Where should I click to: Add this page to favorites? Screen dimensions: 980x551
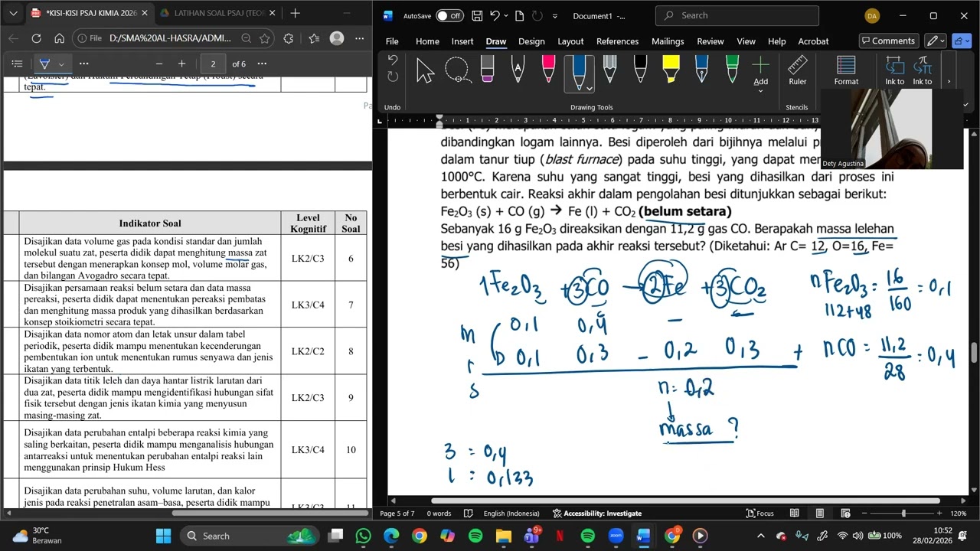(x=264, y=38)
